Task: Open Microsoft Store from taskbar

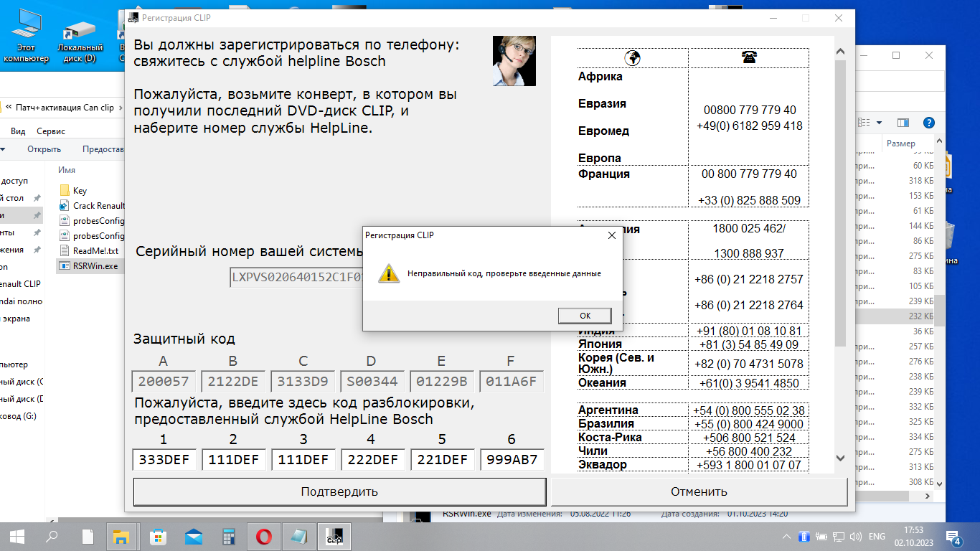Action: 158,536
